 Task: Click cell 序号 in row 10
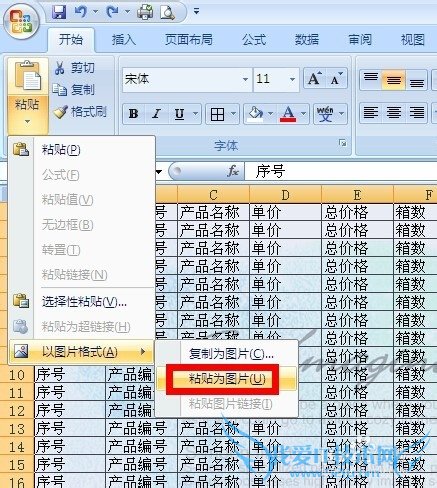tap(70, 375)
